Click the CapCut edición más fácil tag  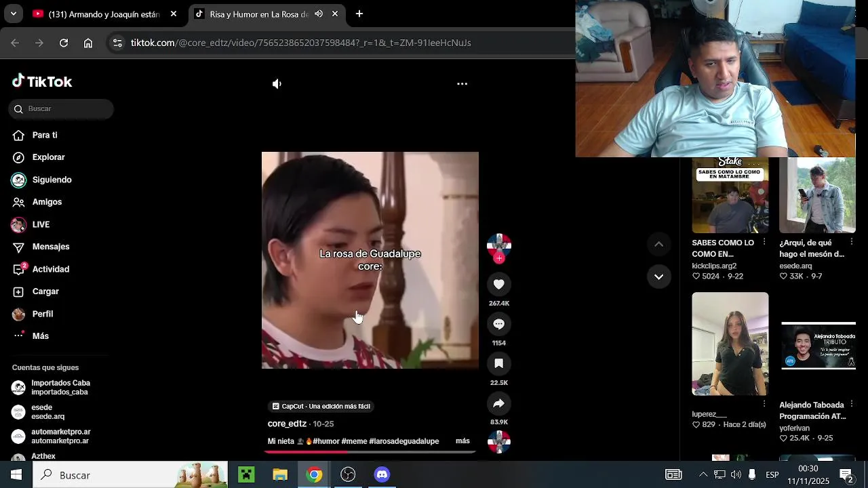[x=321, y=406]
